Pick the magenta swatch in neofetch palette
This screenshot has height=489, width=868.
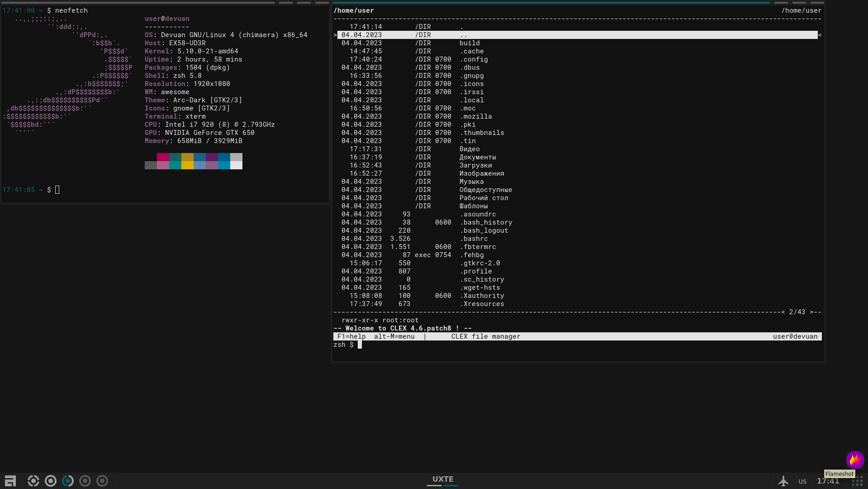coord(163,157)
